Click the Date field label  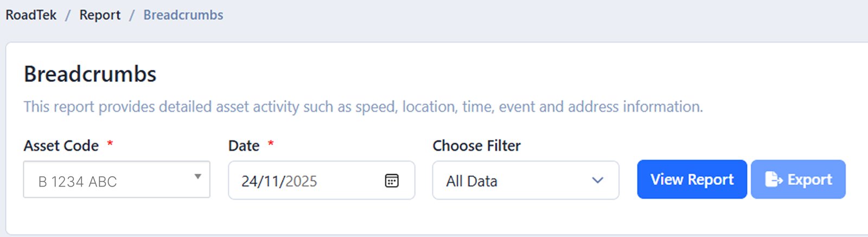pyautogui.click(x=244, y=146)
